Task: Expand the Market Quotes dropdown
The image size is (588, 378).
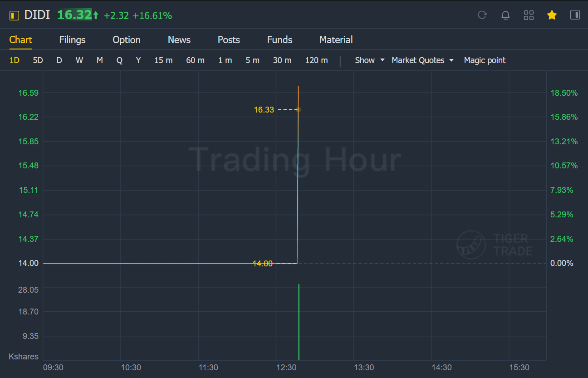Action: pyautogui.click(x=422, y=60)
